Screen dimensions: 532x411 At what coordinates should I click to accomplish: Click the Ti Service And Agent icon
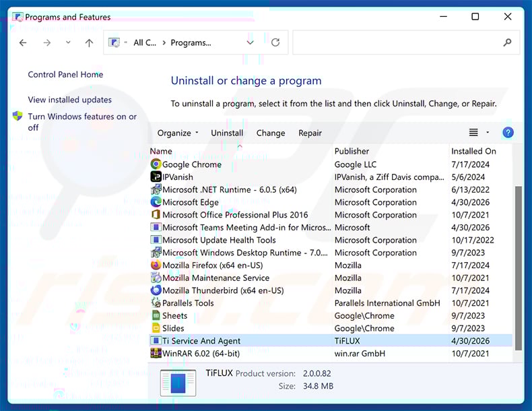click(x=156, y=341)
